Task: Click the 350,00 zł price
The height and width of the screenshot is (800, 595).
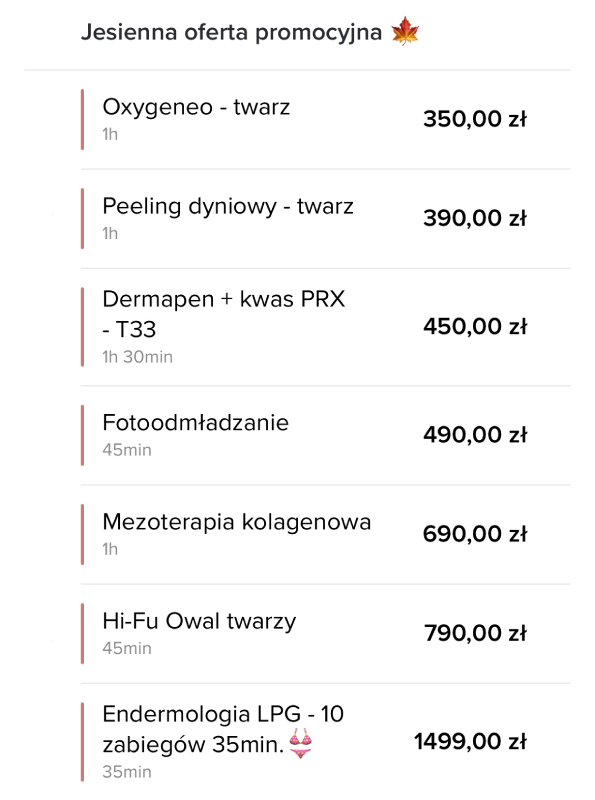Action: pos(475,119)
